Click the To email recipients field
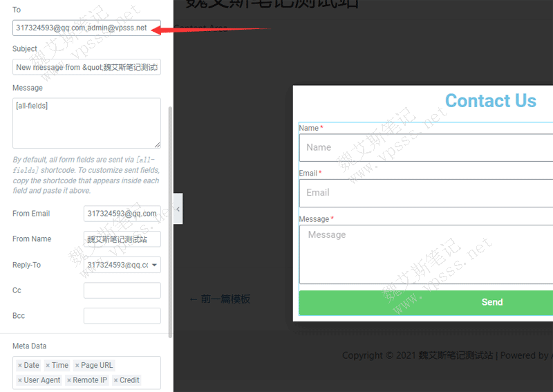The image size is (553, 392). coord(86,28)
